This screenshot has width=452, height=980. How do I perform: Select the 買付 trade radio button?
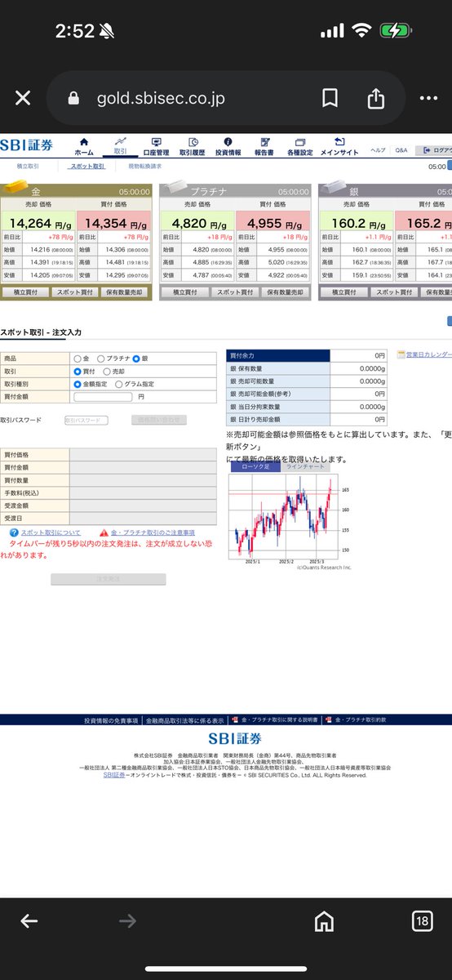point(78,371)
